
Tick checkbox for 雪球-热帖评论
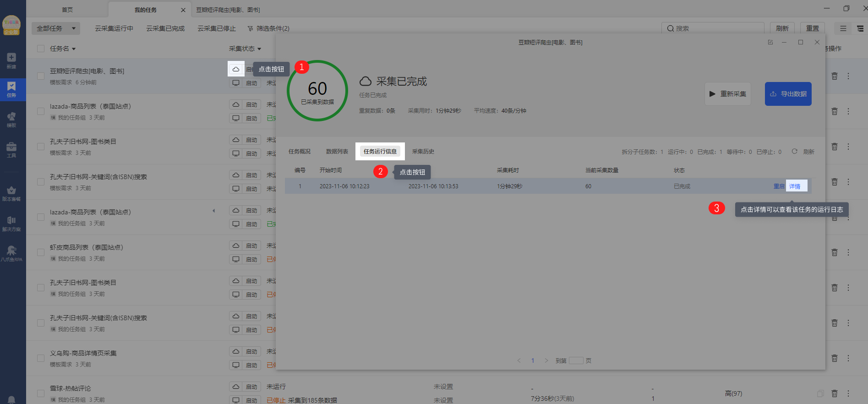41,393
